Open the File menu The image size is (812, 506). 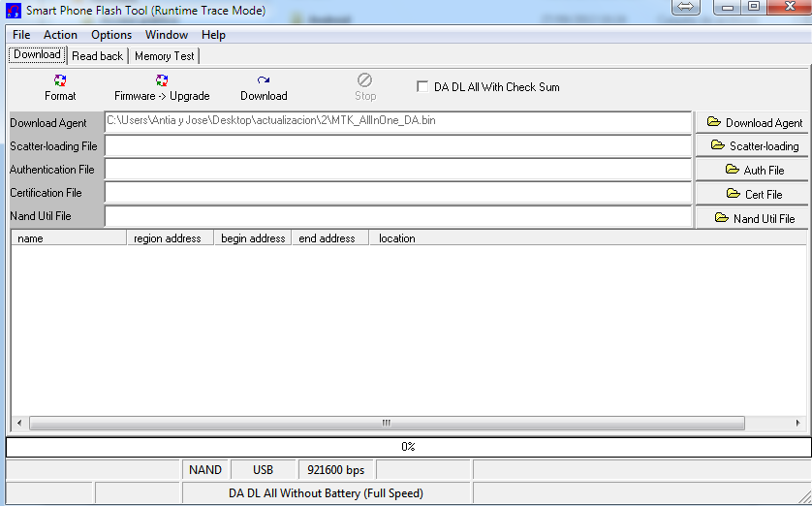[21, 35]
